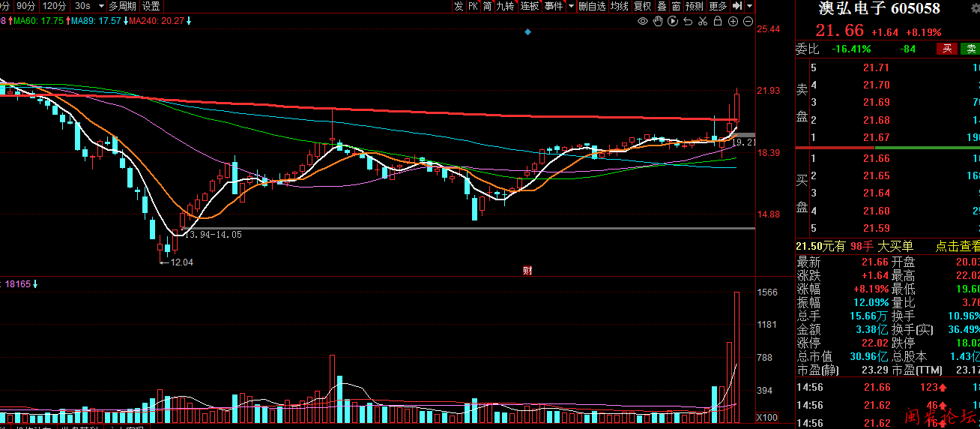Click the collapse-to-right arrow icon

tap(737, 6)
